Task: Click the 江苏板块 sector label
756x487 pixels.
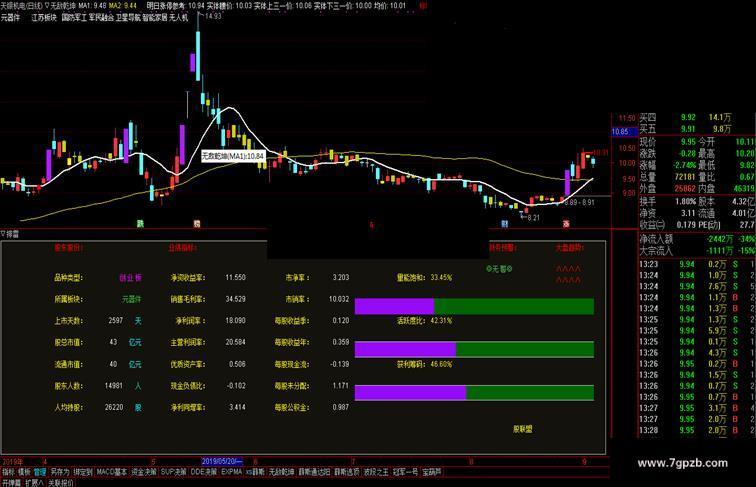Action: (x=44, y=18)
